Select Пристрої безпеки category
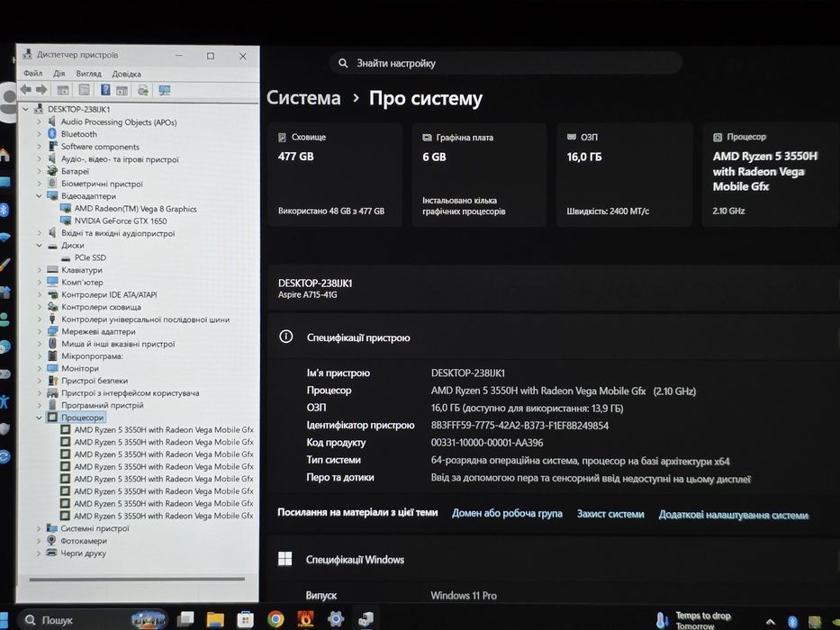 click(x=95, y=381)
